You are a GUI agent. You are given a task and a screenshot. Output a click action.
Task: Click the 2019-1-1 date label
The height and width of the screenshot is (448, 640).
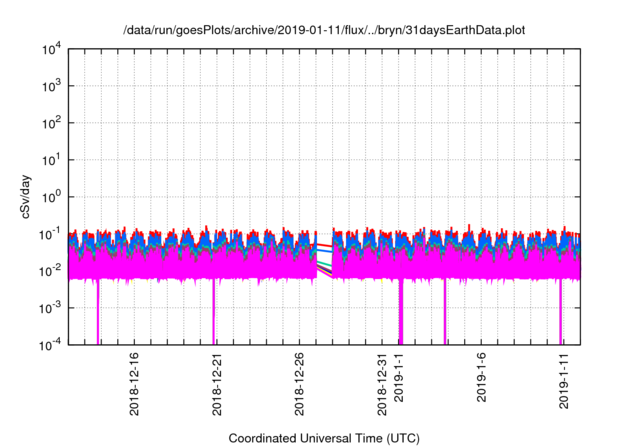pyautogui.click(x=398, y=378)
